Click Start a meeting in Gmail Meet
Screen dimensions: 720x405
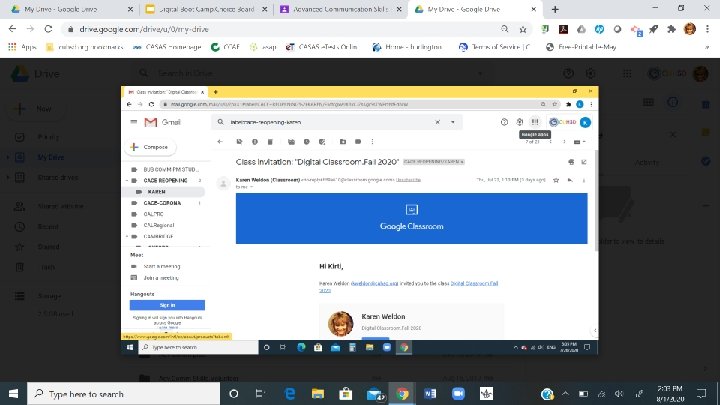pos(162,266)
